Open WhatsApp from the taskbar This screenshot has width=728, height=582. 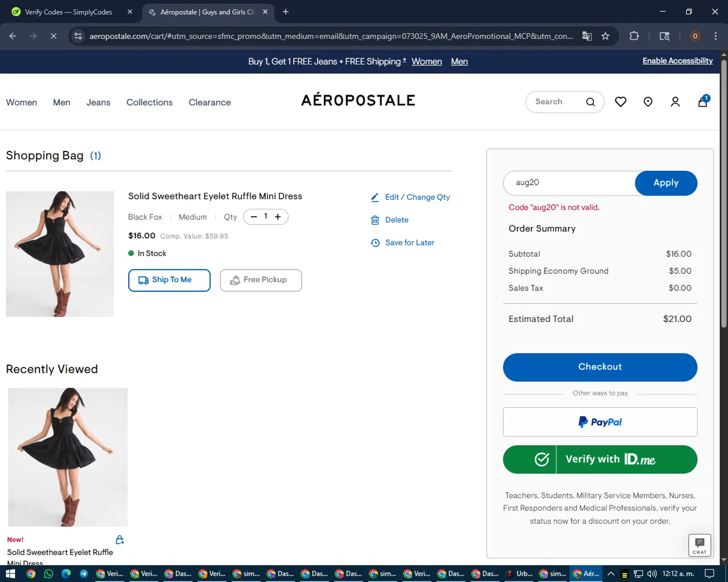pos(49,574)
